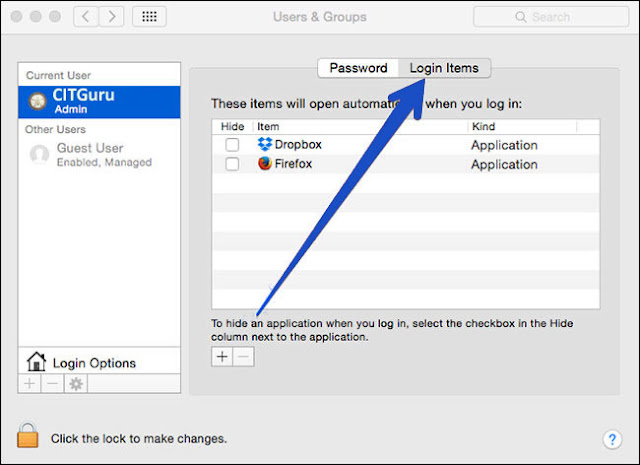Go forward with the toolbar forward arrow
This screenshot has width=640, height=465.
coord(112,17)
